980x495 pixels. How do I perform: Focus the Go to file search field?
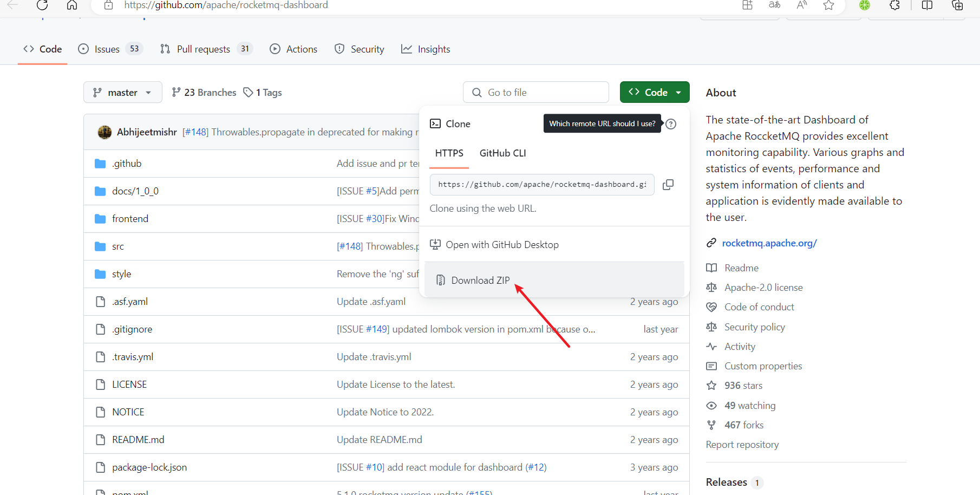(536, 93)
